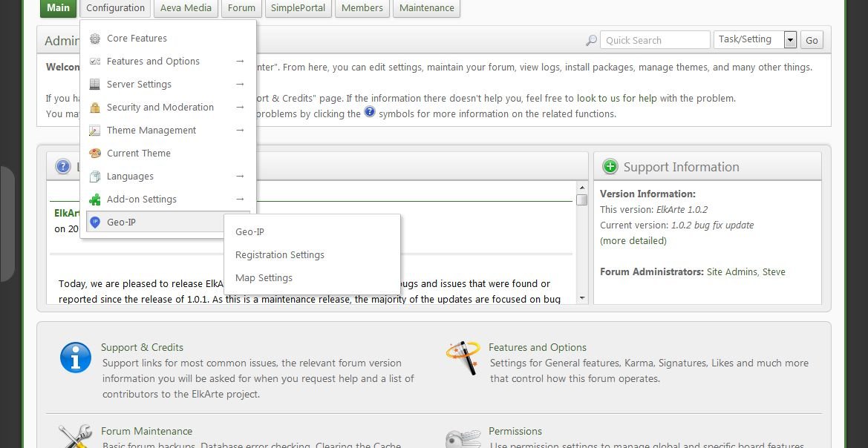Expand Add-on Settings submenu arrow

click(240, 199)
